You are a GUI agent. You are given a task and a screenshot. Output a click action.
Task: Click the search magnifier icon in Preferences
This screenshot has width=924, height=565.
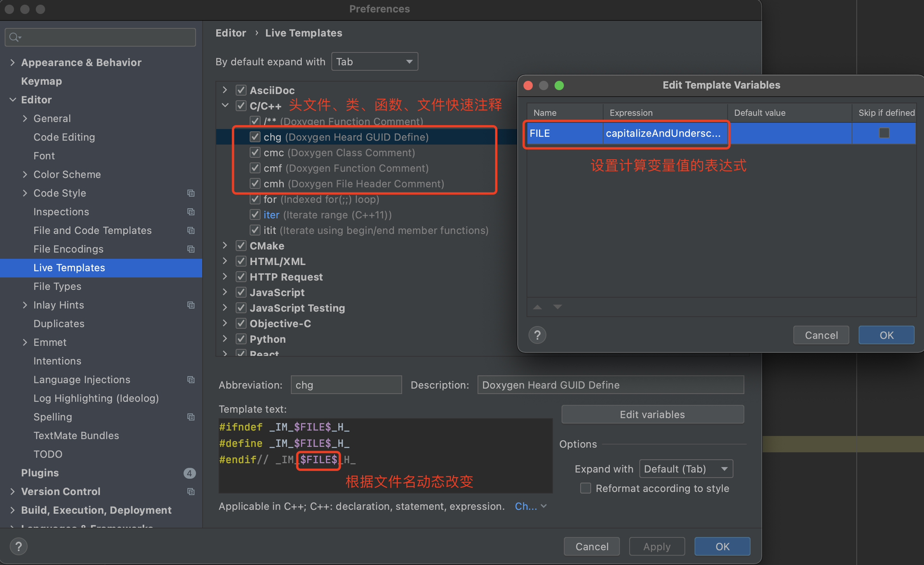(15, 37)
